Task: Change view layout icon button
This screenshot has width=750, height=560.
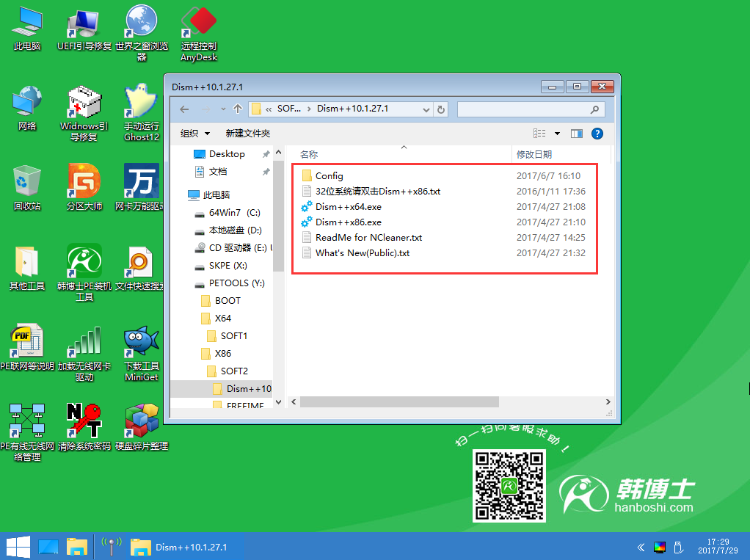Action: click(539, 134)
